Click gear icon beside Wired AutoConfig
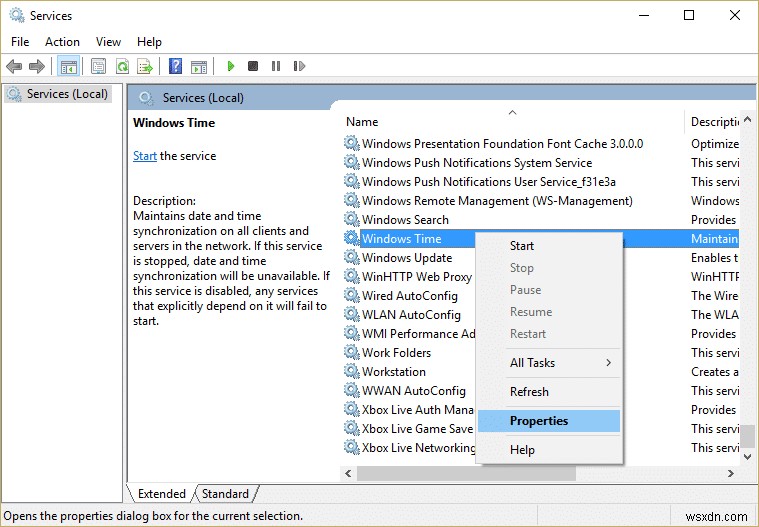Viewport: 759px width, 527px height. click(x=352, y=295)
